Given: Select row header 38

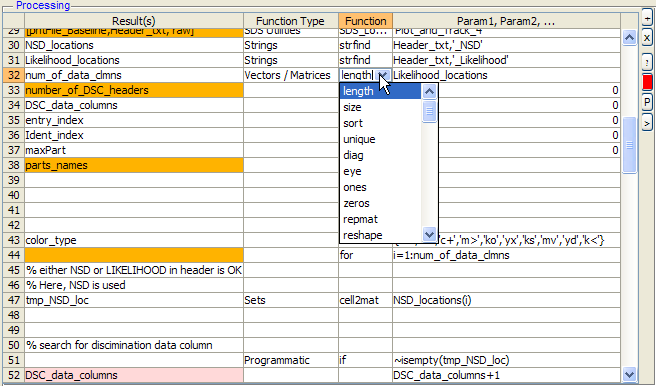Looking at the screenshot, I should tap(14, 165).
